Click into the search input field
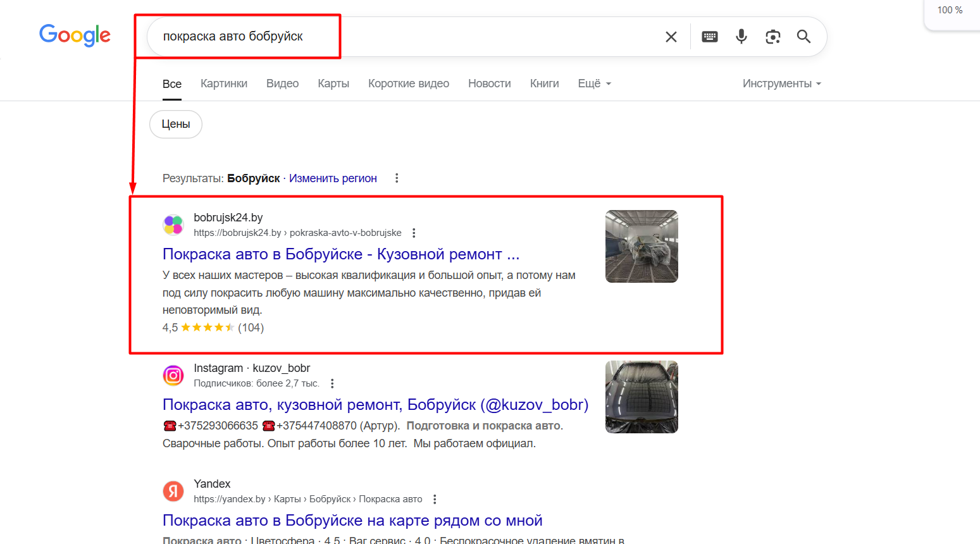The height and width of the screenshot is (544, 980). coord(405,37)
